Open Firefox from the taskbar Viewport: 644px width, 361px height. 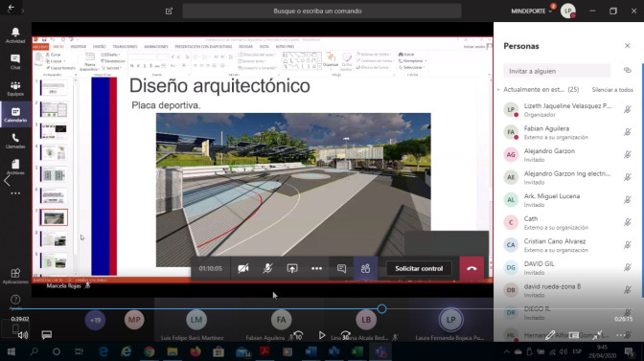[x=195, y=351]
